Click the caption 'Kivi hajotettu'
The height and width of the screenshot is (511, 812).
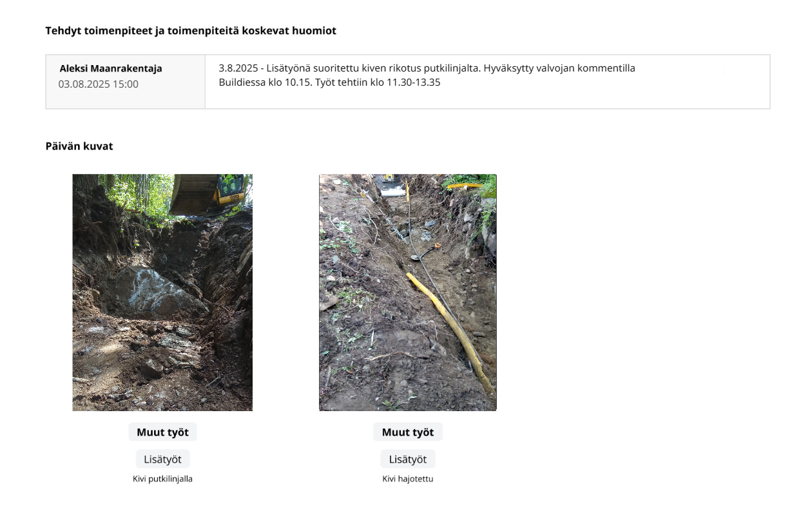(408, 479)
